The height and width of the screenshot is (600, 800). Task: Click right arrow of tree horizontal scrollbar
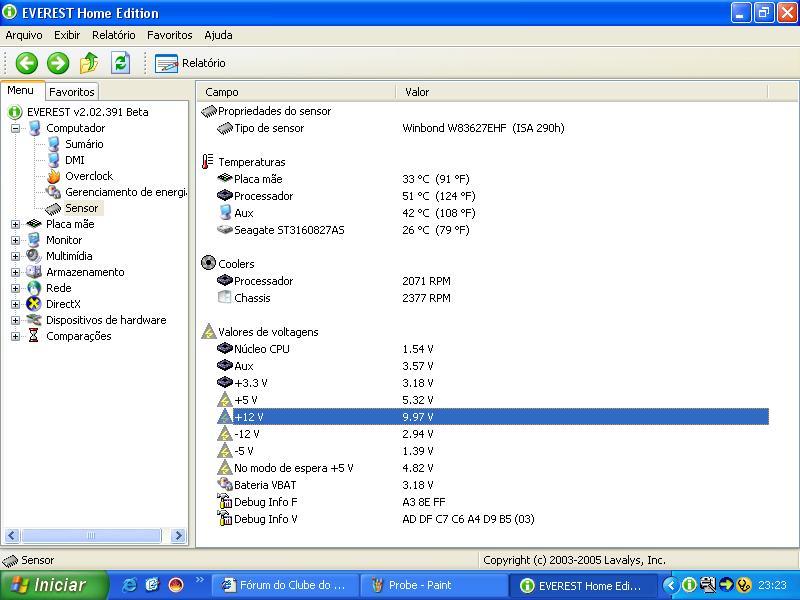click(x=178, y=535)
